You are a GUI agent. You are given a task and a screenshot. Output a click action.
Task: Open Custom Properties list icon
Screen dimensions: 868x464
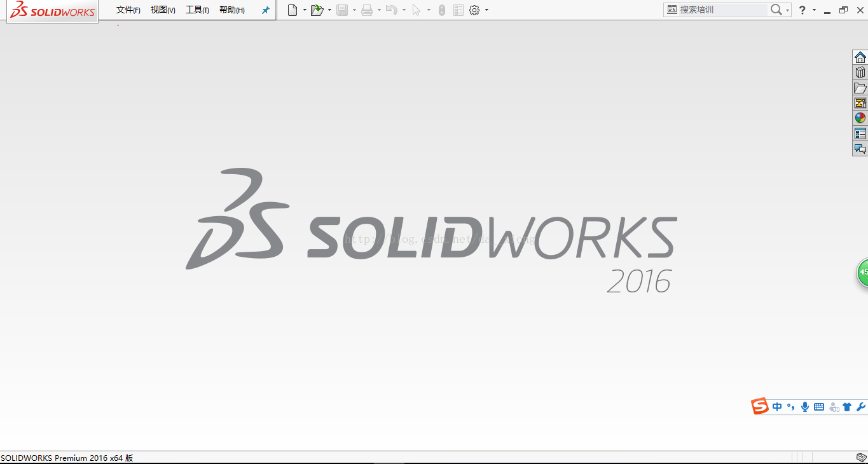coord(860,133)
